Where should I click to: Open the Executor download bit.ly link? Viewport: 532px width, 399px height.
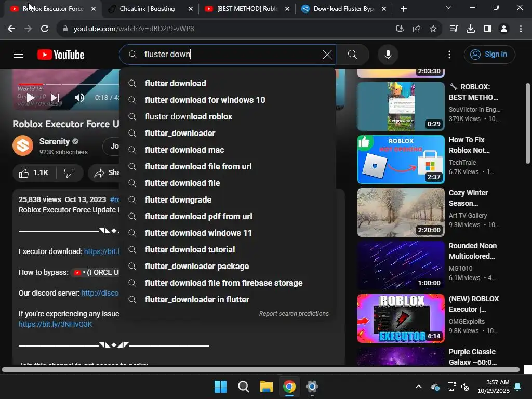(101, 251)
